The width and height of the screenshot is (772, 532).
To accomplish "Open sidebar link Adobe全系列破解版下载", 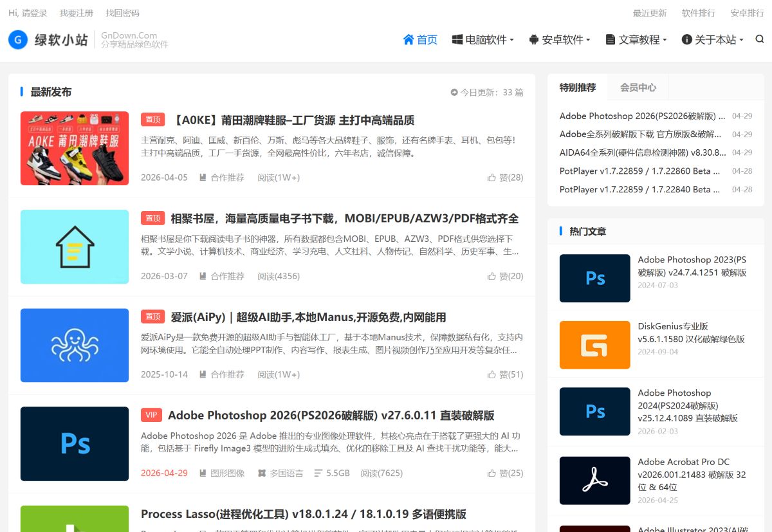I will pyautogui.click(x=641, y=134).
